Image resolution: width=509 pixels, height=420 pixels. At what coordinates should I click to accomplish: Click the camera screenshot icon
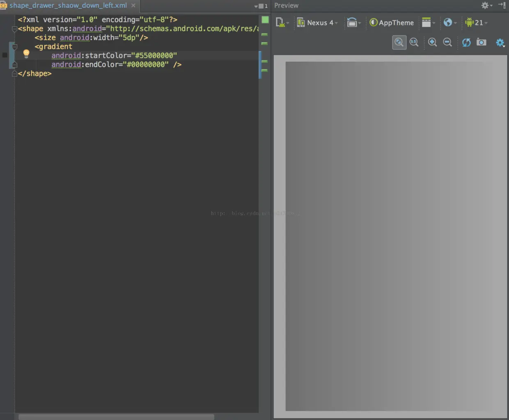click(481, 42)
